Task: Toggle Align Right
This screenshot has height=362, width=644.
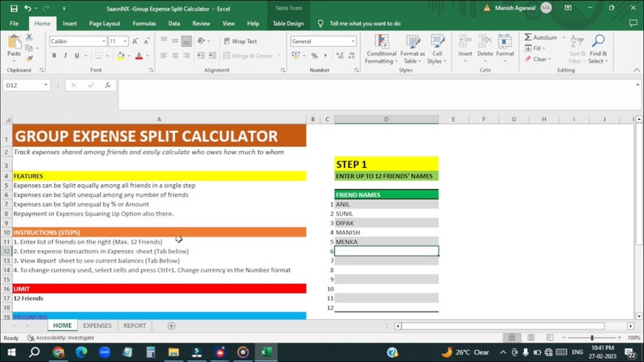Action: 187,55
